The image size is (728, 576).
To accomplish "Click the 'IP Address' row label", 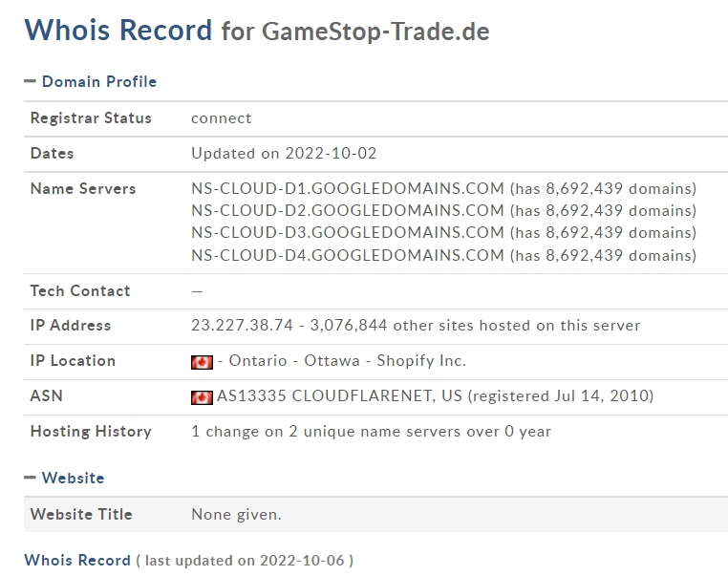I will point(71,326).
